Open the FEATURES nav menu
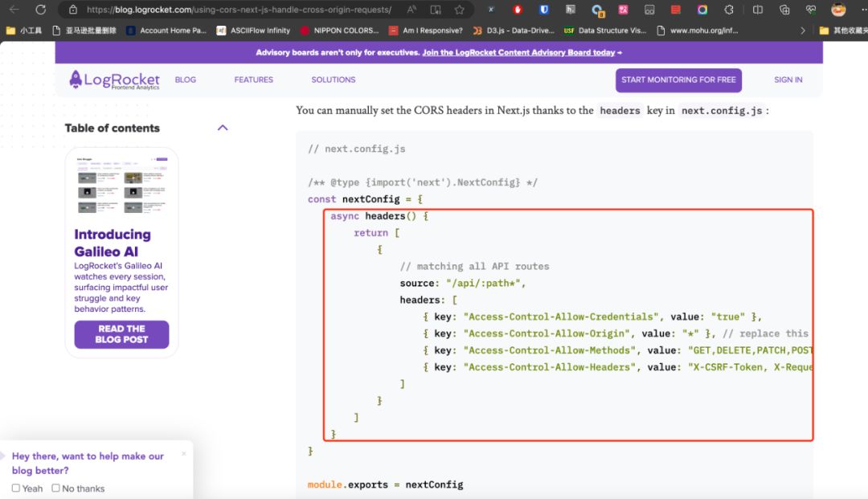 click(x=253, y=80)
